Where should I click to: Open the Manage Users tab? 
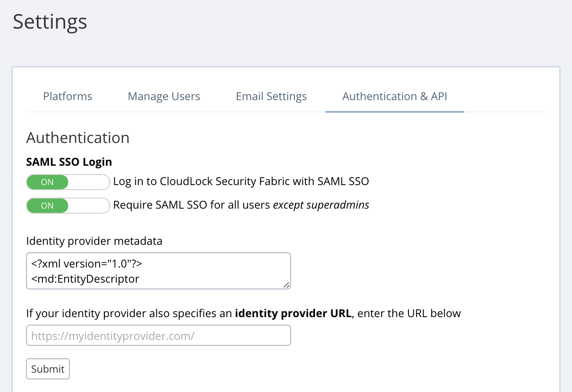[164, 96]
